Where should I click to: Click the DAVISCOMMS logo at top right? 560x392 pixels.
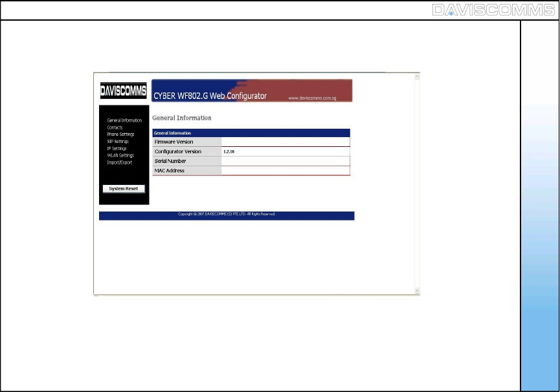tap(493, 10)
